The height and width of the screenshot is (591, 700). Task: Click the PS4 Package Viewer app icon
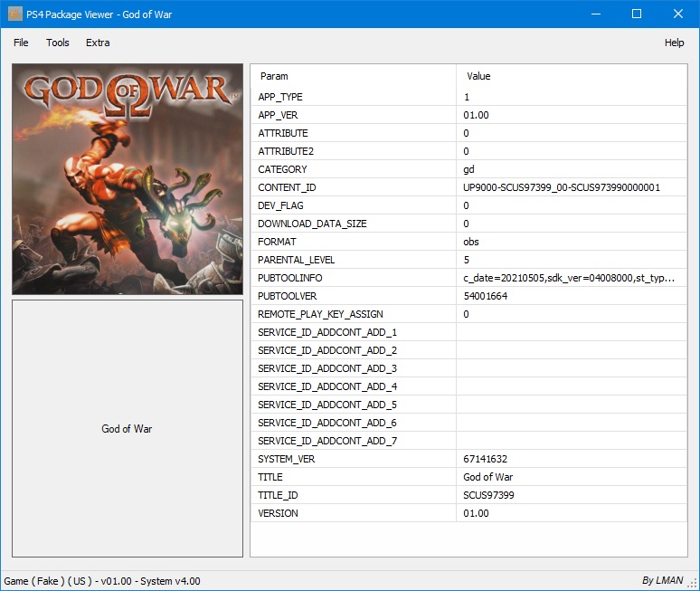[x=14, y=14]
